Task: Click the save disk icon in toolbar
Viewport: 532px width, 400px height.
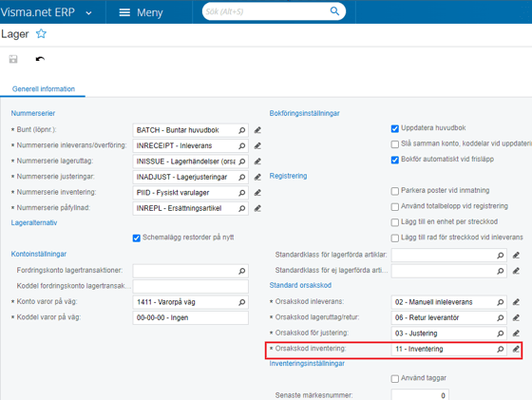Action: click(x=13, y=59)
